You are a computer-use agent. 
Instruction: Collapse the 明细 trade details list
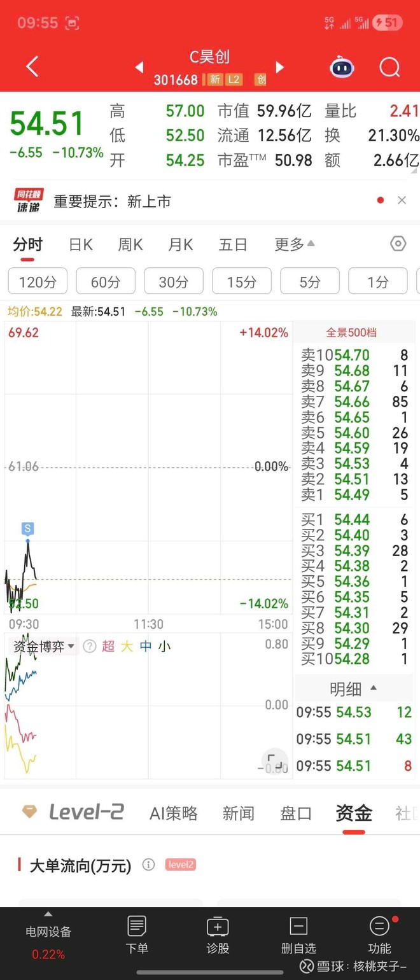(x=354, y=689)
